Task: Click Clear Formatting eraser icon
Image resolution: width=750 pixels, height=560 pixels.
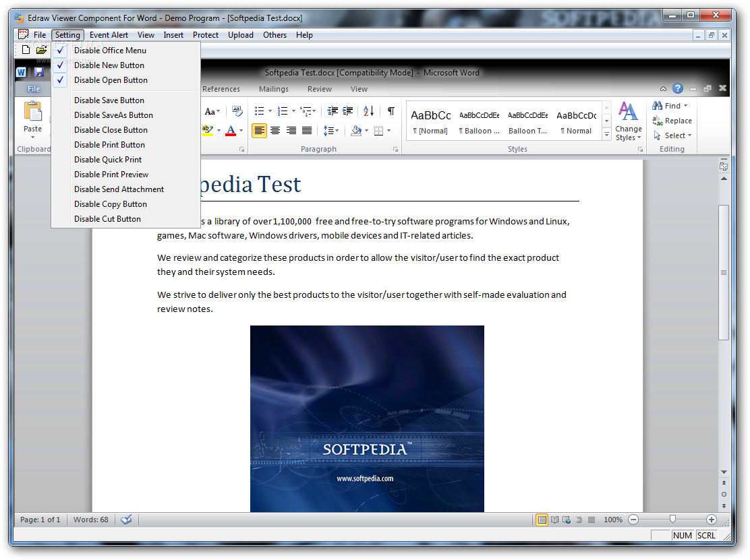Action: pyautogui.click(x=237, y=111)
